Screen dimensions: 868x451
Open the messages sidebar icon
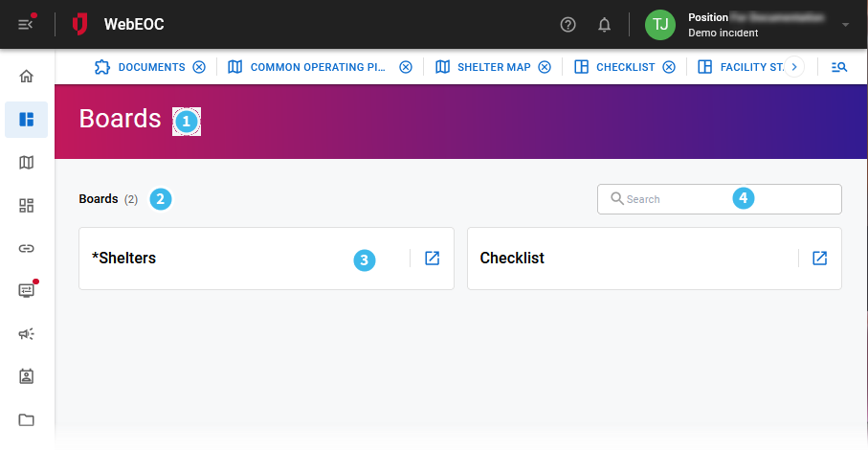pyautogui.click(x=27, y=291)
